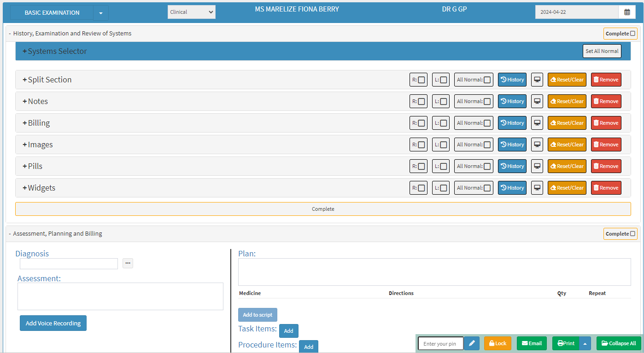Remove the Widgets section
The height and width of the screenshot is (353, 644).
pyautogui.click(x=606, y=188)
